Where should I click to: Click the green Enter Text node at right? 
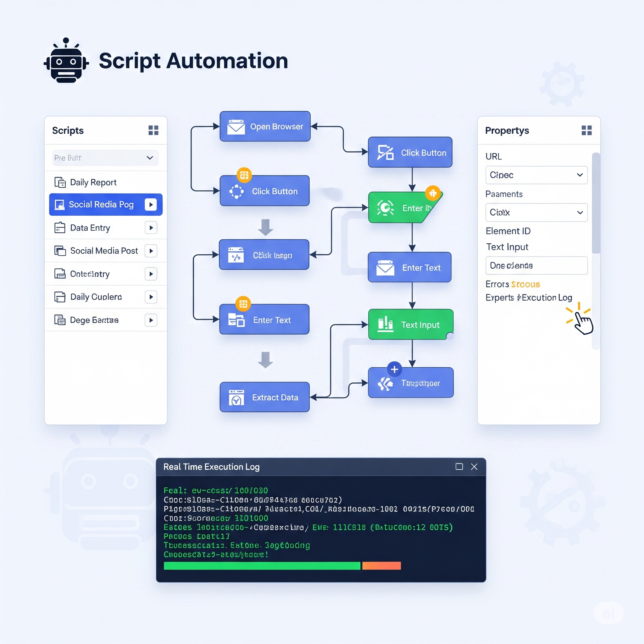pos(403,208)
